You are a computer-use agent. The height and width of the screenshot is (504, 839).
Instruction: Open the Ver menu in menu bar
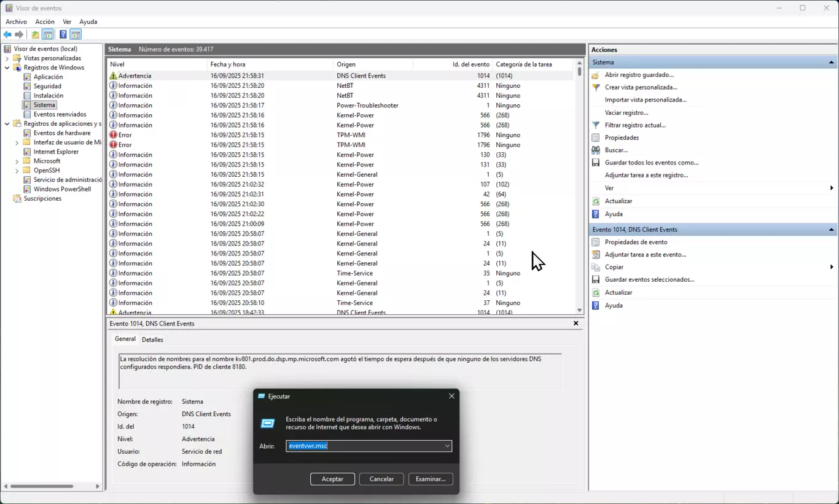(67, 21)
